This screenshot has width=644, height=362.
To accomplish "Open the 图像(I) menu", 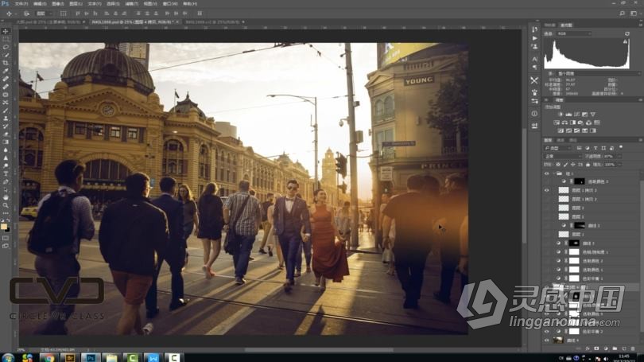I will point(57,4).
